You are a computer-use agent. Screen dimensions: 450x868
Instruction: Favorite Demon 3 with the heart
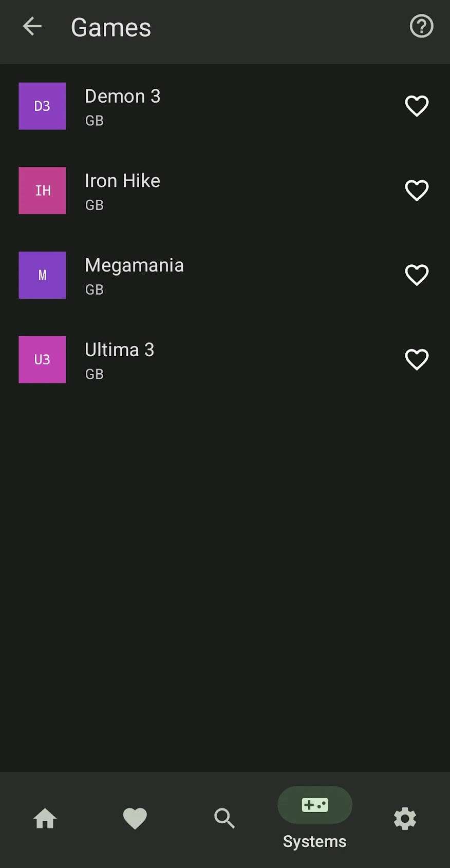point(417,106)
